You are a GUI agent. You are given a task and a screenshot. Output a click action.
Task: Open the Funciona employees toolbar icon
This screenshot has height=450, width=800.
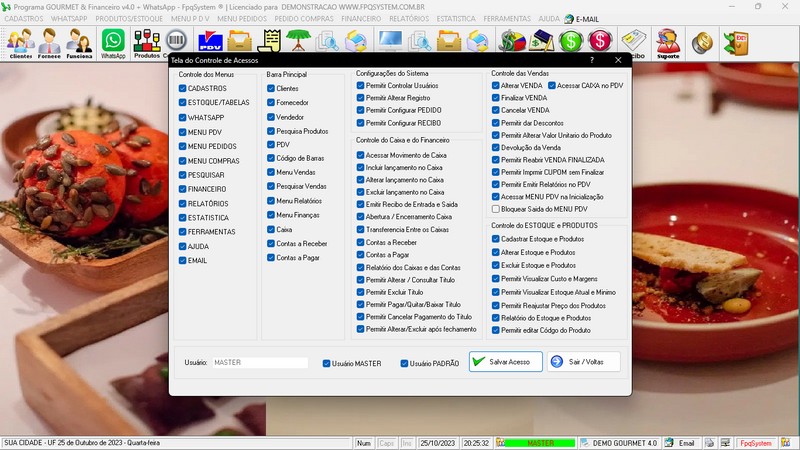pos(80,43)
